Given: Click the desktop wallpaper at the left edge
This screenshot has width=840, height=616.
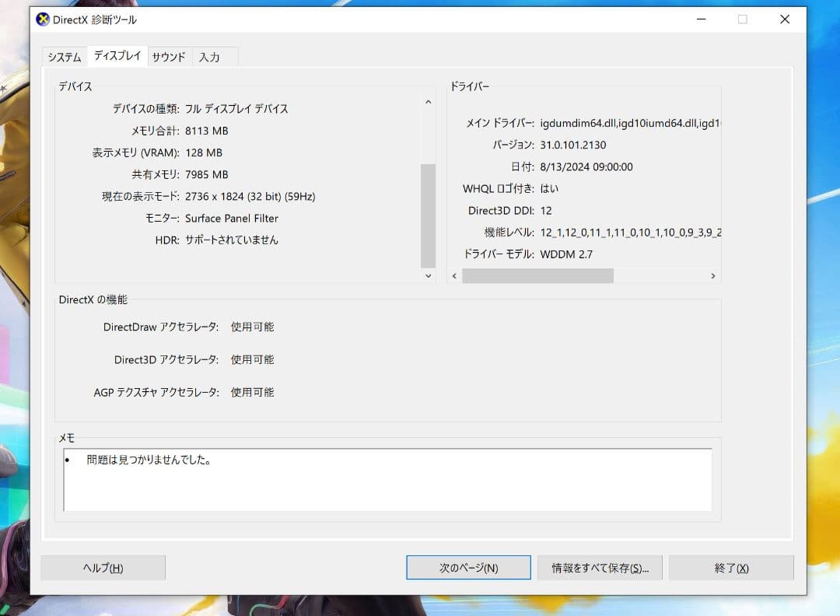Looking at the screenshot, I should [12, 311].
